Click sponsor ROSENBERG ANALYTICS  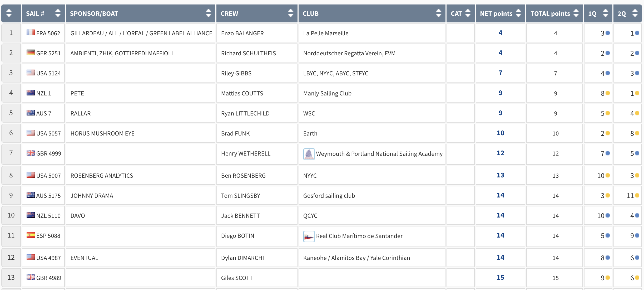(x=102, y=176)
